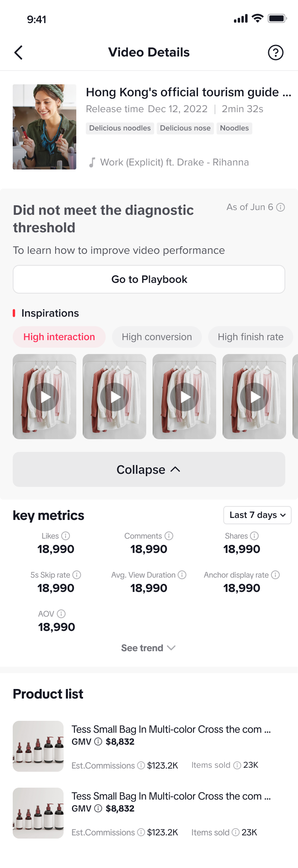Viewport: 298px width, 868px height.
Task: Switch to High finish rate tab
Action: [x=250, y=337]
